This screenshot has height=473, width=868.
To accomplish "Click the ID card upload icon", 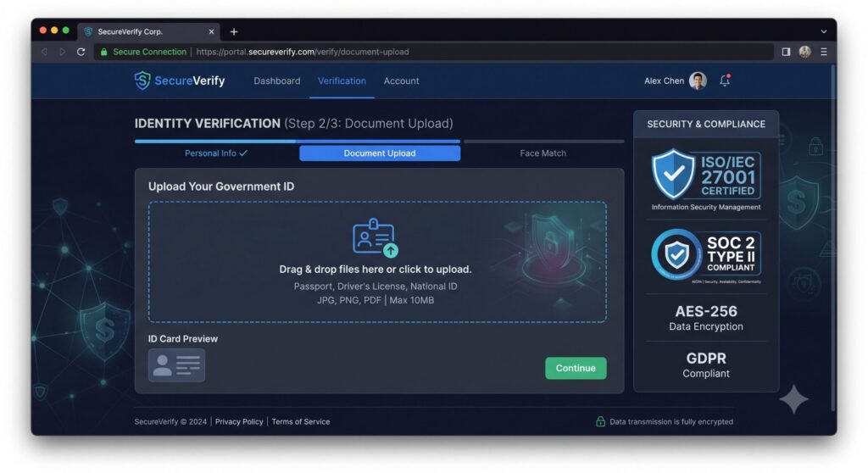I will coord(376,237).
